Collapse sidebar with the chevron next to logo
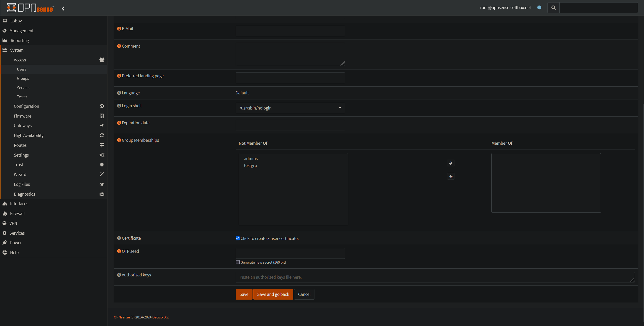 tap(63, 9)
